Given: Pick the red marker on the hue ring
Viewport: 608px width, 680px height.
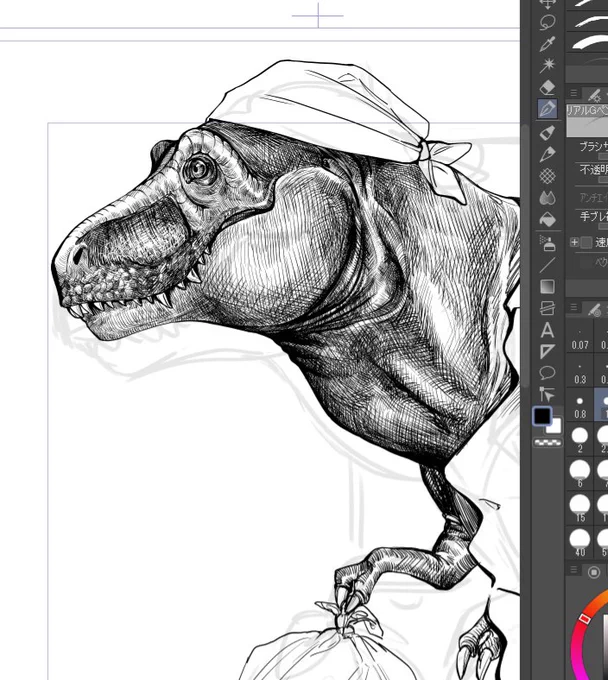Looking at the screenshot, I should coord(584,619).
